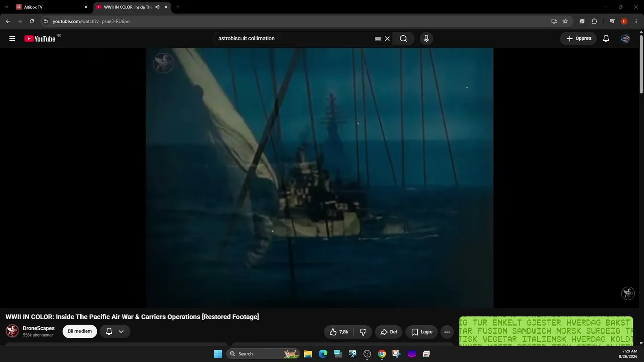Open Chrome media controls icon
Viewport: 644px width, 362px height.
tap(612, 21)
